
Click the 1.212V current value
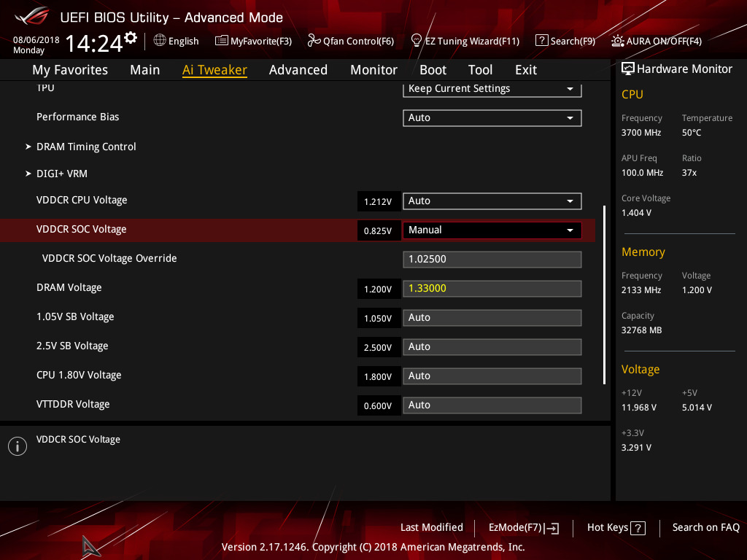tap(378, 202)
